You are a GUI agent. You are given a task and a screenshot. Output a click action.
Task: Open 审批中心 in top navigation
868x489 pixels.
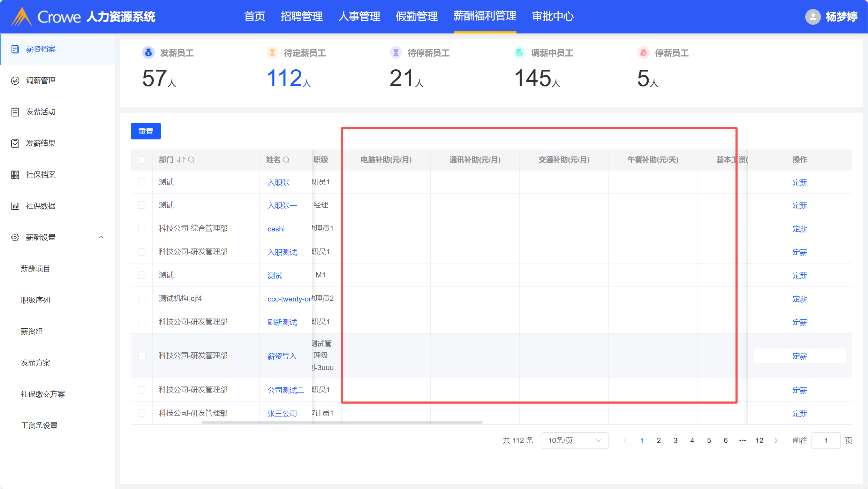click(x=553, y=16)
